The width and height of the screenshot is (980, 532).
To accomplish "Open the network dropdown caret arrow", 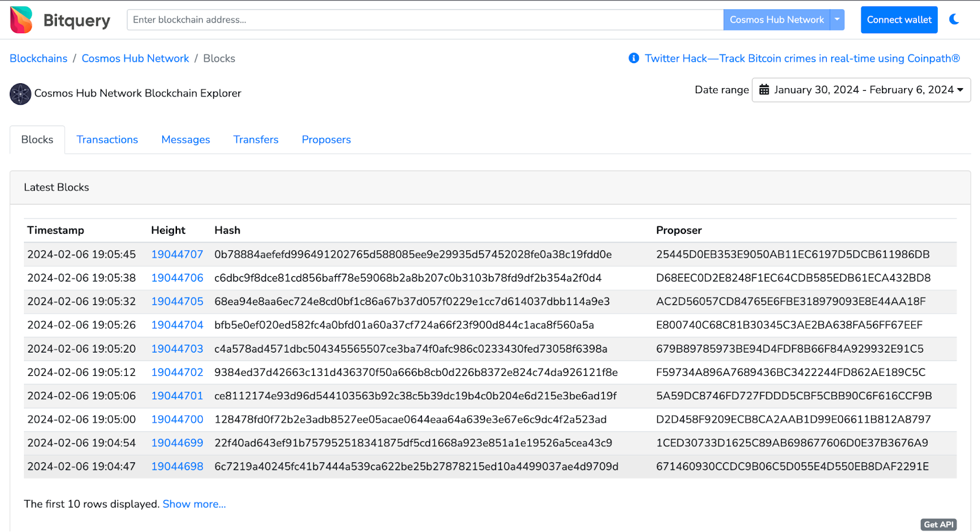I will point(837,20).
